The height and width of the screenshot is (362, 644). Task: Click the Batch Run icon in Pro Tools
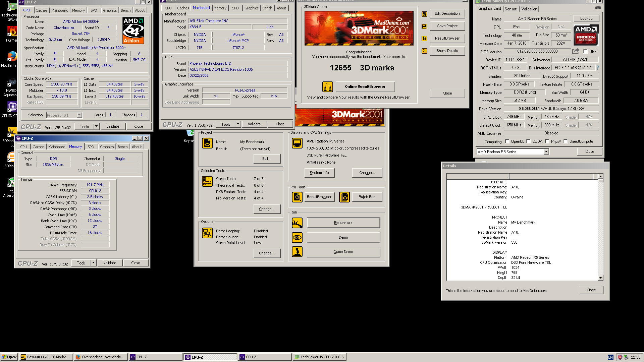[x=344, y=197]
